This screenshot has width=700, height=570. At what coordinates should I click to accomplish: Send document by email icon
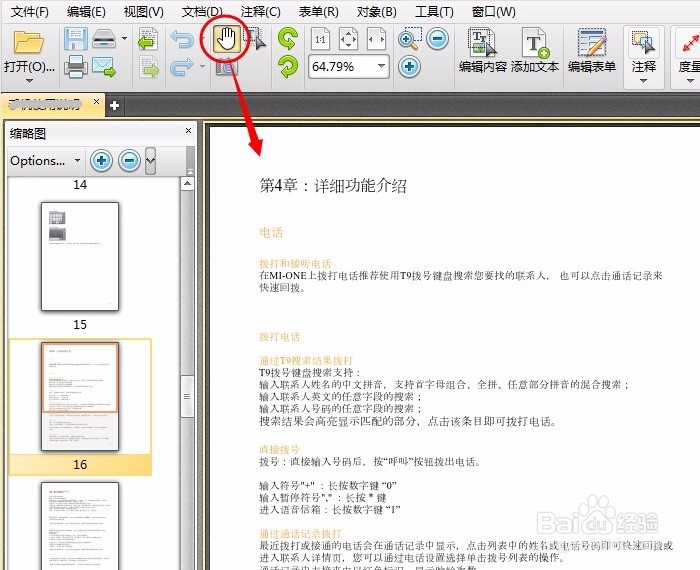click(104, 67)
